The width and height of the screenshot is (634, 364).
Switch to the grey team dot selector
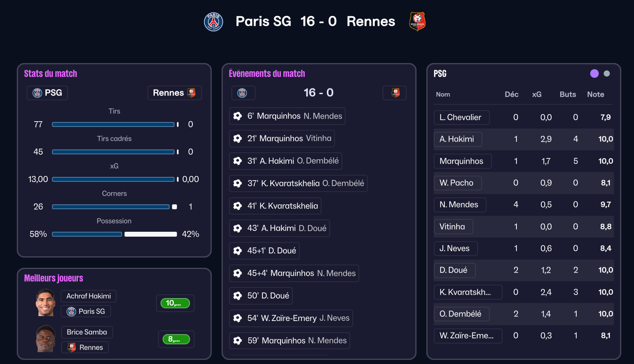click(x=607, y=74)
